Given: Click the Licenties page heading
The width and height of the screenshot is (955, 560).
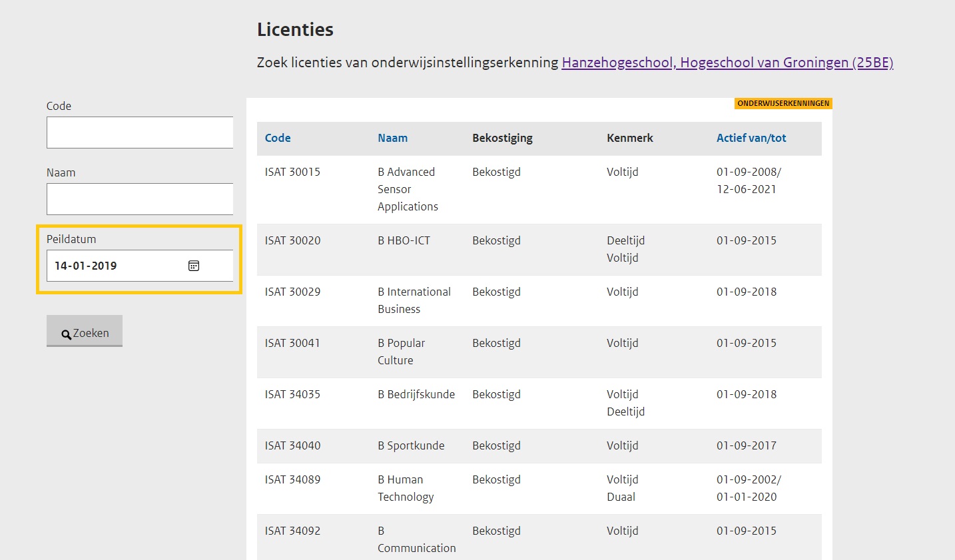Looking at the screenshot, I should click(295, 29).
